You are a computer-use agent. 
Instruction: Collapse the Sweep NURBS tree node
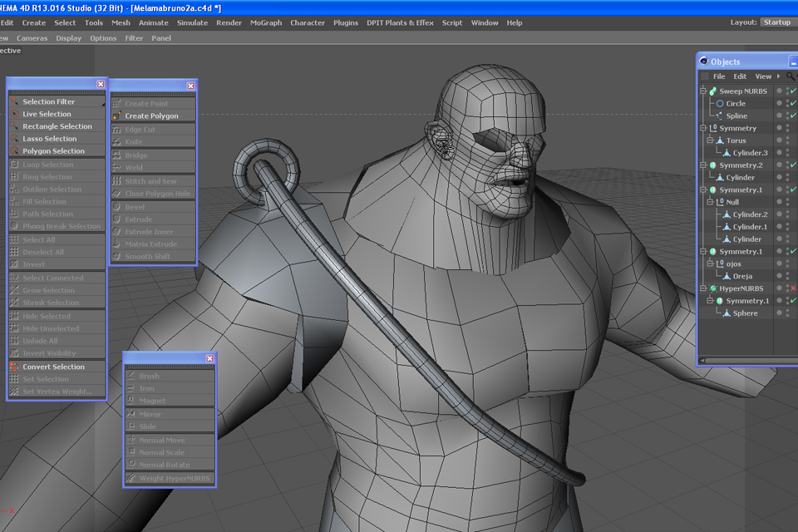click(x=703, y=91)
